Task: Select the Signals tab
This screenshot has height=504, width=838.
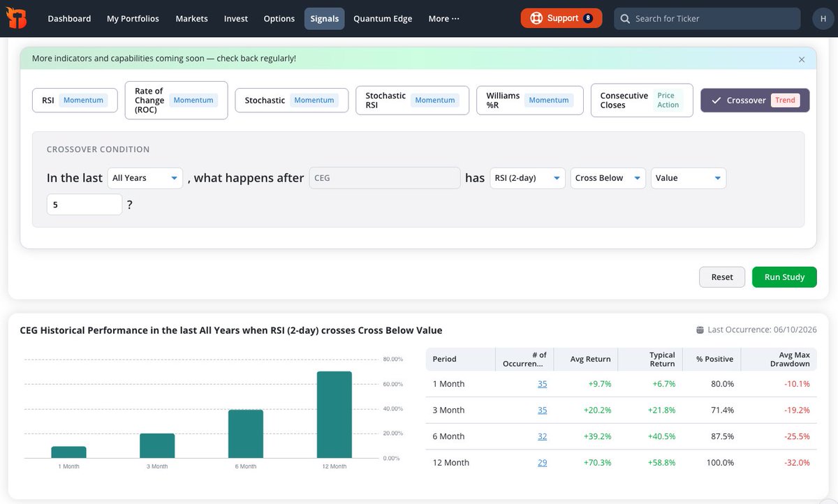Action: click(325, 19)
